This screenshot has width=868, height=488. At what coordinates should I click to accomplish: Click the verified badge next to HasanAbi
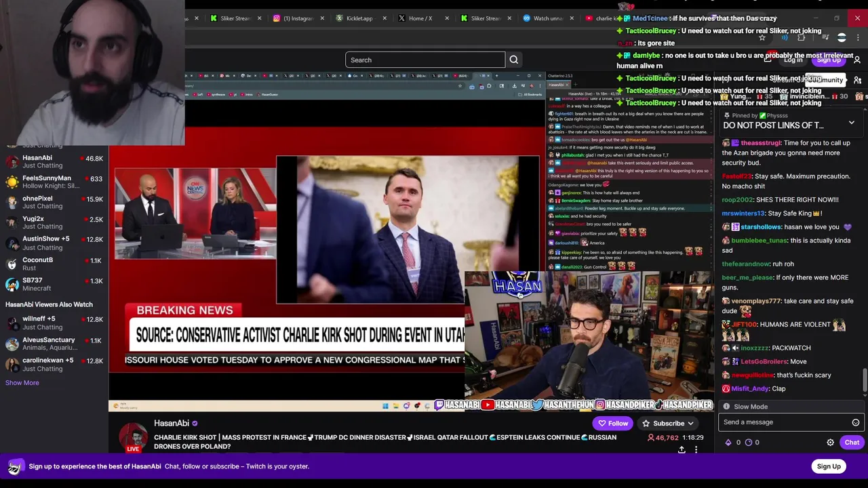tap(195, 424)
